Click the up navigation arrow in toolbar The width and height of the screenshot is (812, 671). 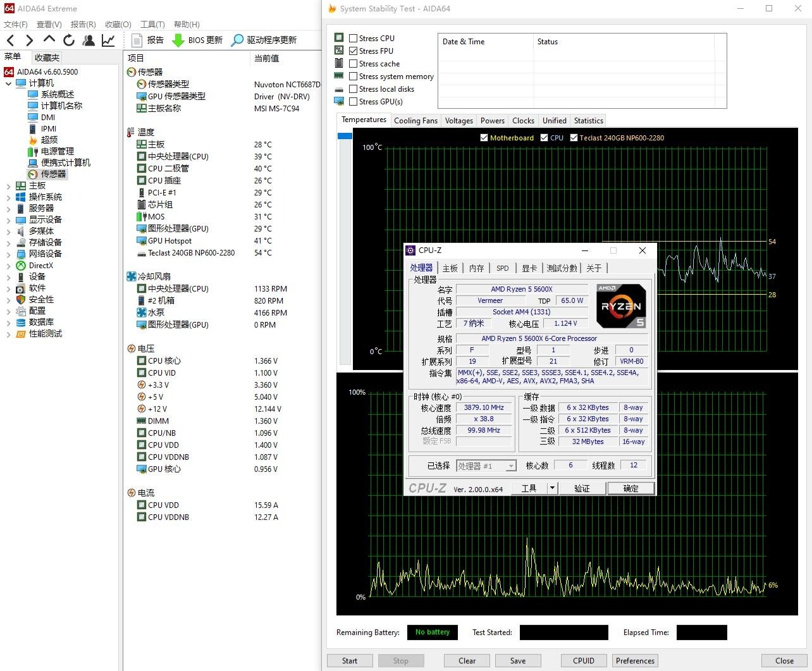49,40
